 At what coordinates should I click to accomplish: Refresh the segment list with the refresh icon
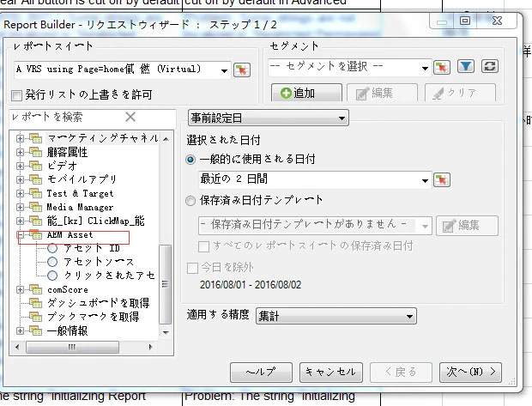pos(490,67)
